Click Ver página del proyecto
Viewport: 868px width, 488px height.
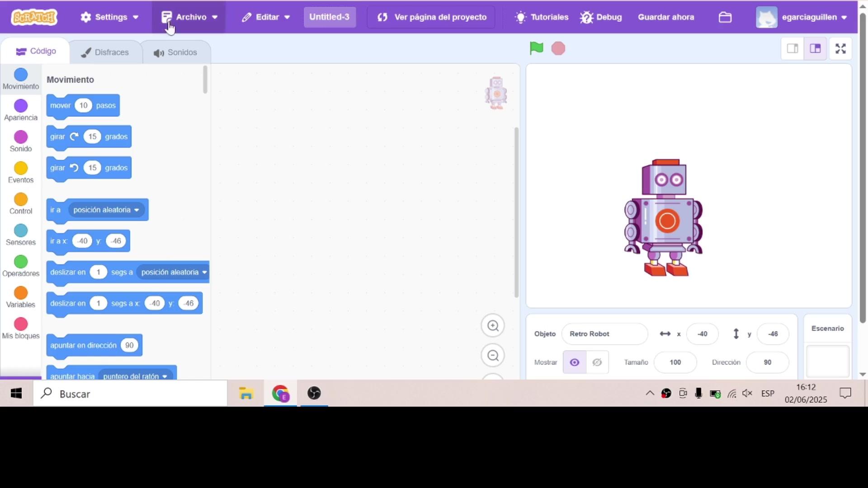[x=431, y=17]
